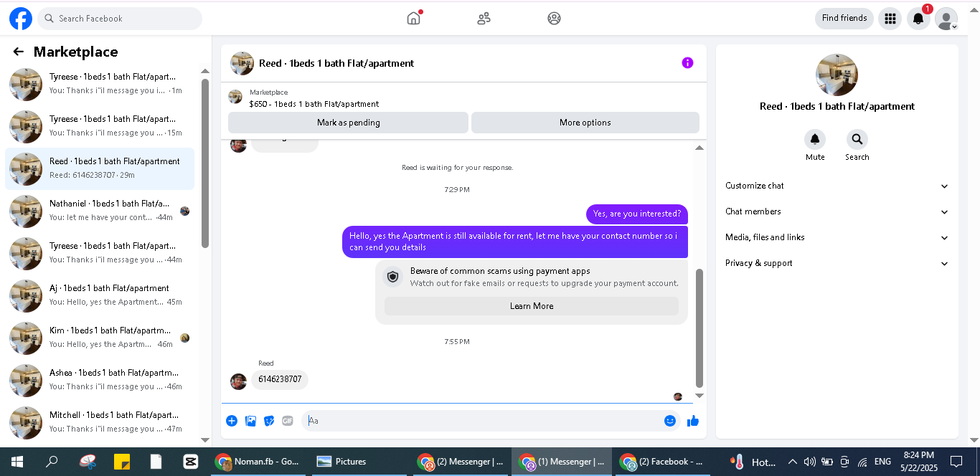Image resolution: width=980 pixels, height=476 pixels.
Task: Switch to Pictures taskbar window
Action: click(x=359, y=462)
